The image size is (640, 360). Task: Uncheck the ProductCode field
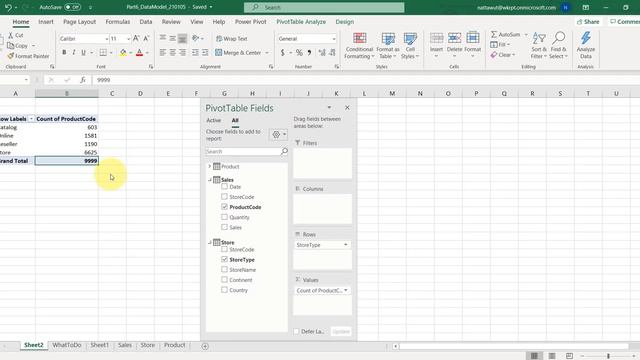point(224,207)
